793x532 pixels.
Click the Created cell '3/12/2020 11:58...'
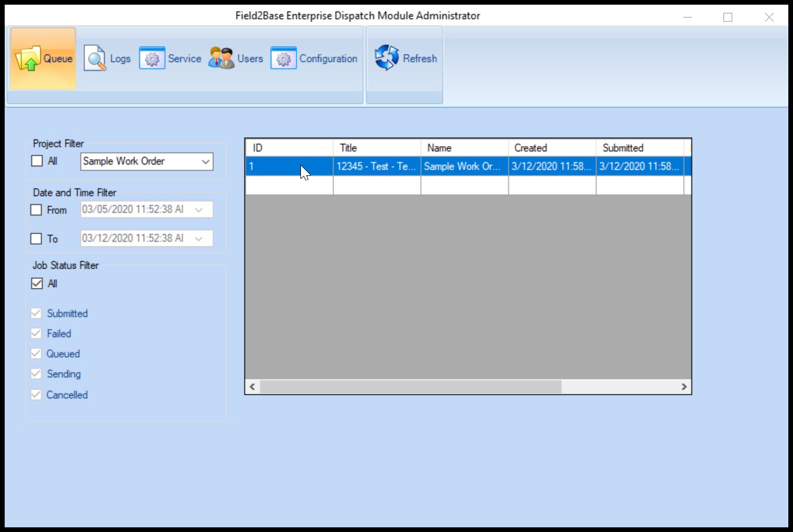(552, 166)
